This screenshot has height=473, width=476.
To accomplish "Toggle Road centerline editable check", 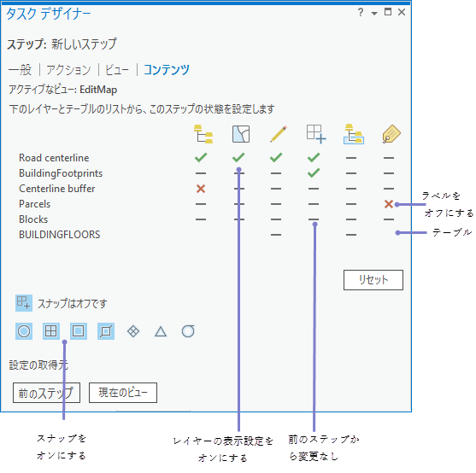I will click(x=276, y=158).
